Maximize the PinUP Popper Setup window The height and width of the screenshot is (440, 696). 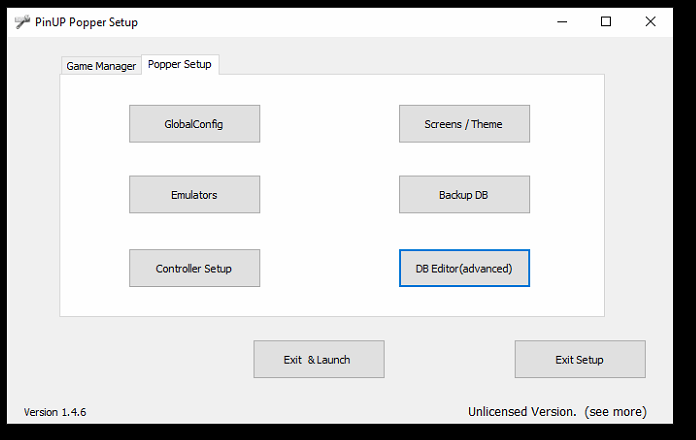606,22
